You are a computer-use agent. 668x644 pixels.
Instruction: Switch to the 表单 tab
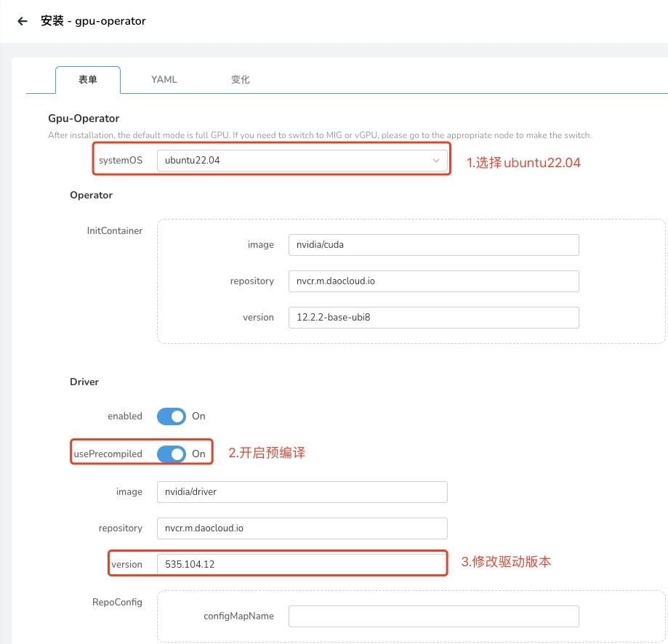point(88,80)
